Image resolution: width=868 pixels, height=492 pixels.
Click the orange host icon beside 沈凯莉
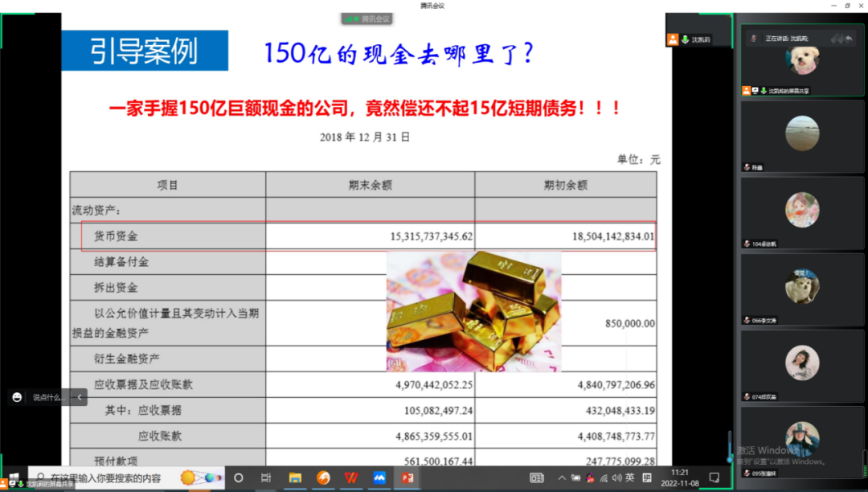pyautogui.click(x=673, y=39)
